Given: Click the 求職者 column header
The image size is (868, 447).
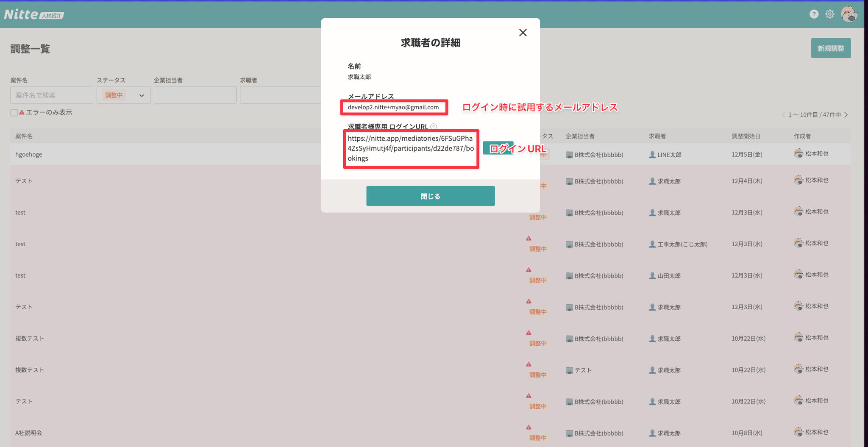Looking at the screenshot, I should click(x=657, y=136).
